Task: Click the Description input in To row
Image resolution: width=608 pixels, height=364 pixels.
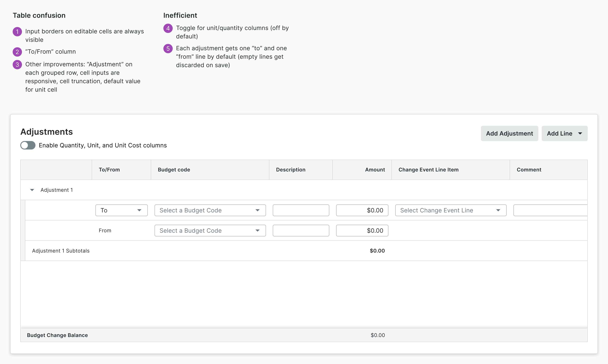Action: pyautogui.click(x=301, y=210)
